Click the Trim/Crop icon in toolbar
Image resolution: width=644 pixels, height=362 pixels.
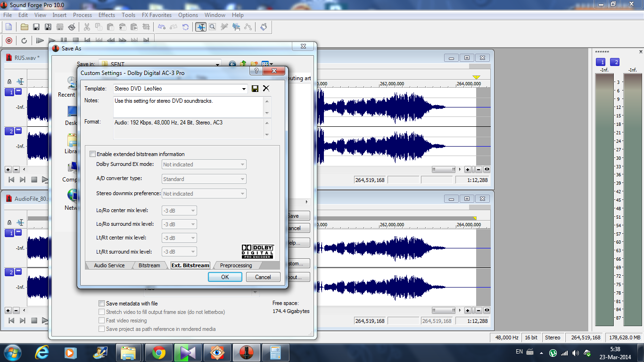146,27
